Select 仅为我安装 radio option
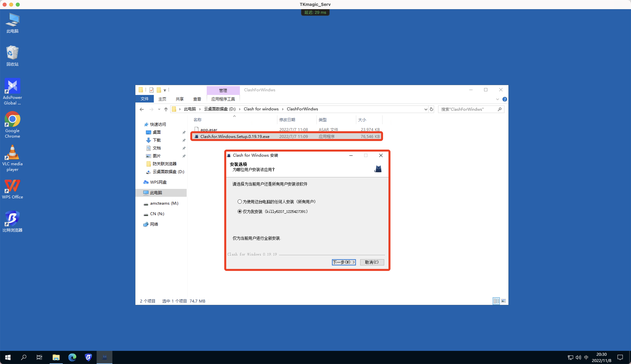 click(239, 211)
